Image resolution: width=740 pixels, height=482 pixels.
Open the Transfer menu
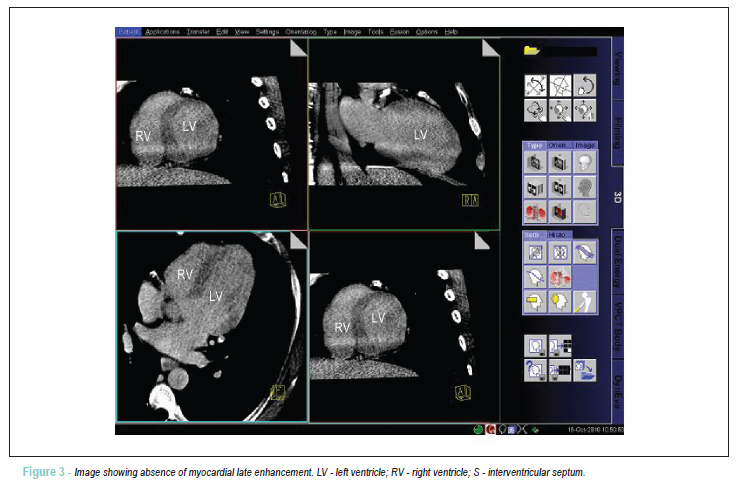coord(198,32)
